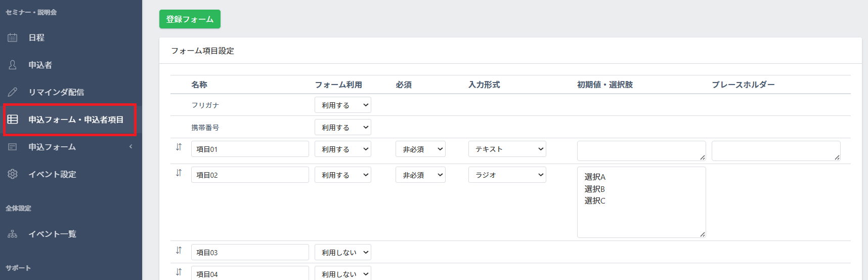The width and height of the screenshot is (868, 280).
Task: Click the person icon beside 申込者
Action: 13,65
